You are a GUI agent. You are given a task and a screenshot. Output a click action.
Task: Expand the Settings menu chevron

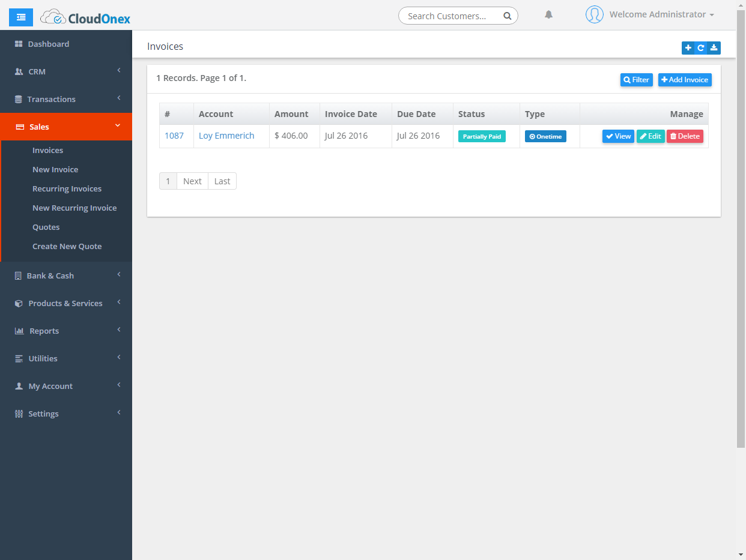pos(119,413)
